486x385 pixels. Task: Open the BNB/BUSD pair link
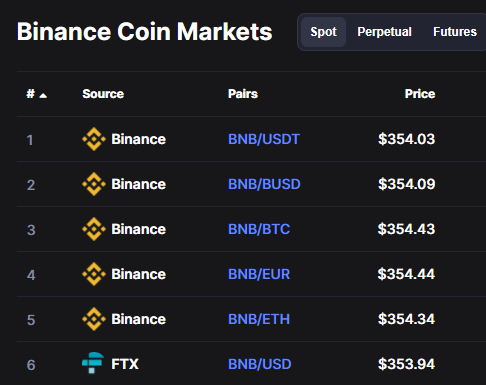coord(264,184)
